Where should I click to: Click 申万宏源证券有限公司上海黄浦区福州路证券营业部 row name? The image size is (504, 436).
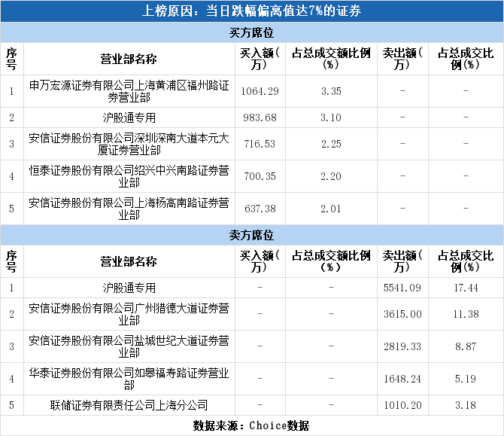129,91
